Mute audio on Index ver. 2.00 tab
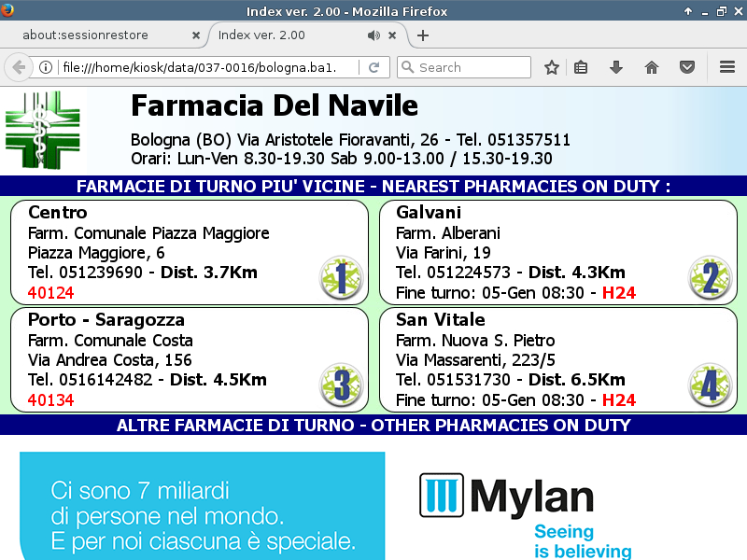The image size is (747, 560). pos(373,35)
